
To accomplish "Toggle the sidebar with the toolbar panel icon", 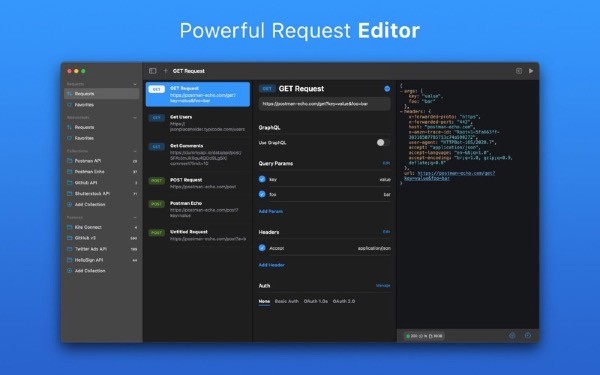I will point(153,71).
